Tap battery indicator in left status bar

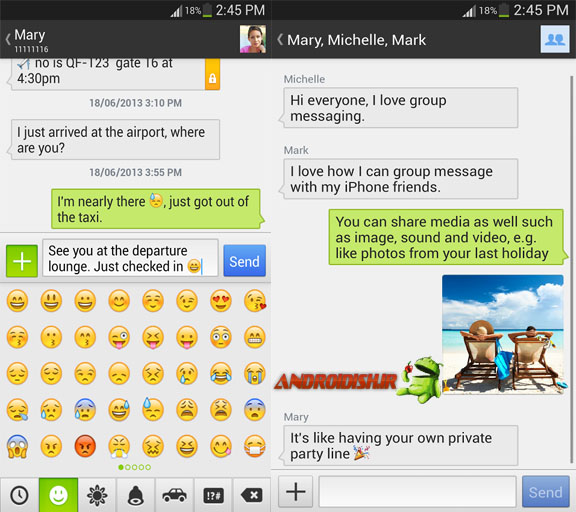coord(208,10)
